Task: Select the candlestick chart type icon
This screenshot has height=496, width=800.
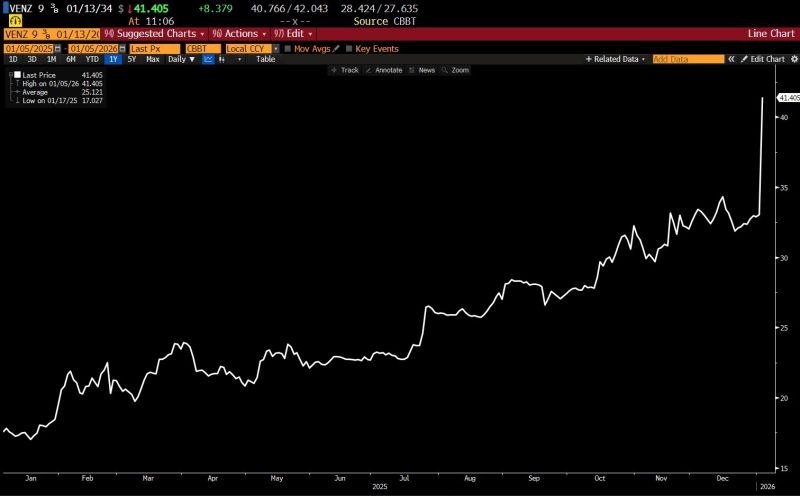Action: pos(221,59)
